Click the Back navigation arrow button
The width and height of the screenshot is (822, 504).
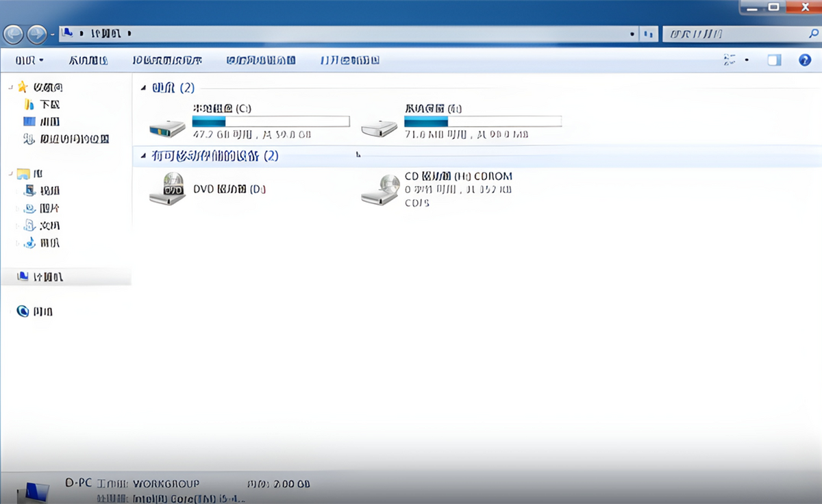[14, 34]
